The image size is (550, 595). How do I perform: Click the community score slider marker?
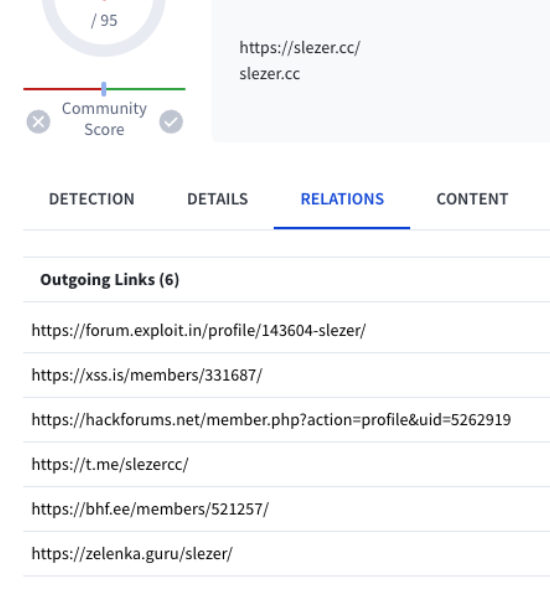[104, 89]
